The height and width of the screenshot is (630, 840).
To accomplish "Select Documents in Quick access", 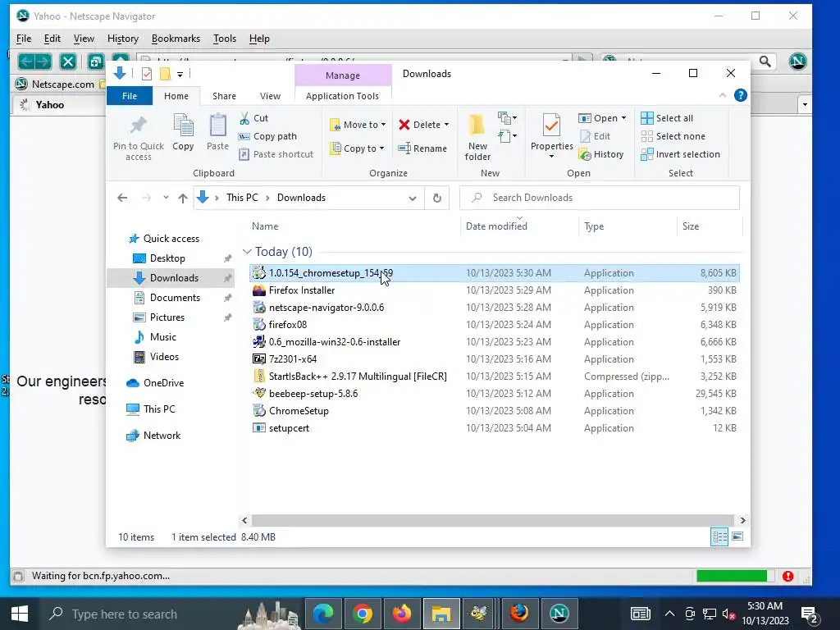I will [x=175, y=297].
